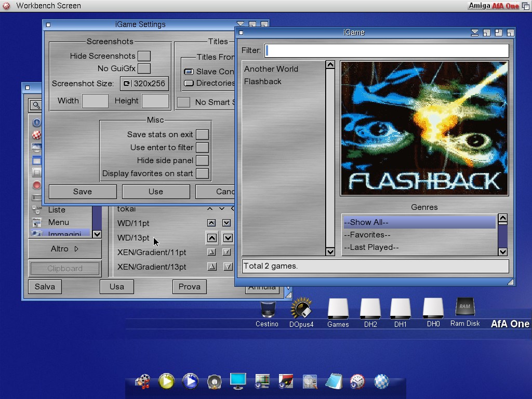The image size is (532, 399).
Task: Choose --Favorites-- in the Genres list
Action: click(x=367, y=235)
